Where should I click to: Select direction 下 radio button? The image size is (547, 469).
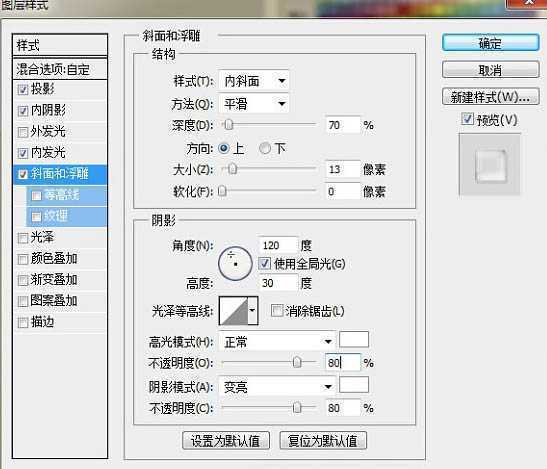(x=265, y=148)
